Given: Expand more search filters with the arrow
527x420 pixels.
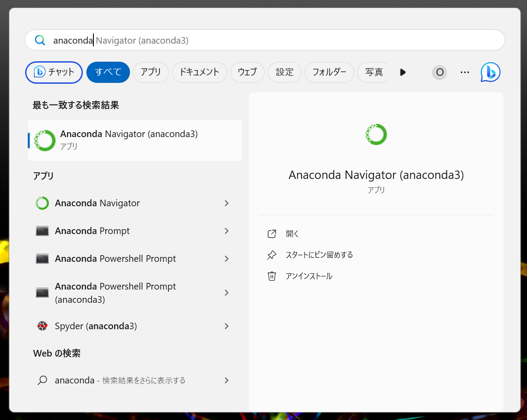Looking at the screenshot, I should coord(402,72).
